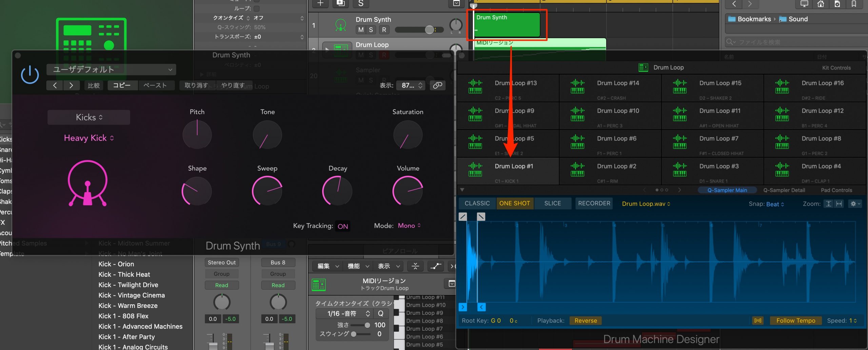
Task: Click the zoom vertical fit icon
Action: click(828, 204)
